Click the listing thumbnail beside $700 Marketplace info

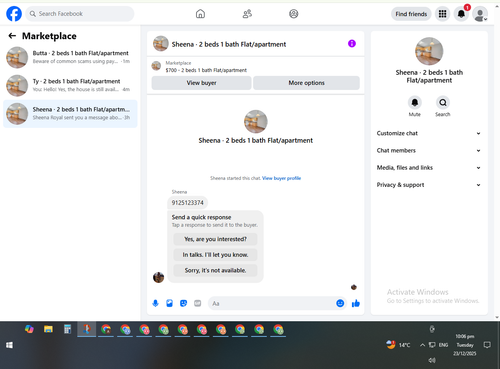click(156, 66)
